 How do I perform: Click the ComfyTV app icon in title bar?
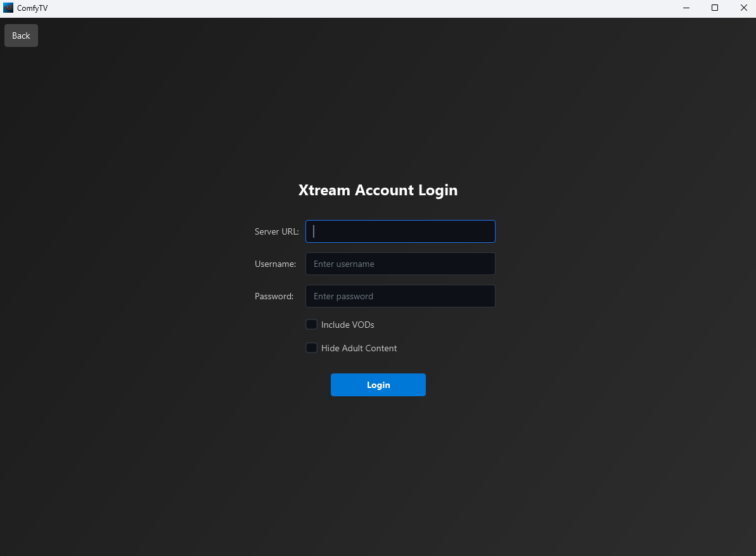click(x=8, y=8)
